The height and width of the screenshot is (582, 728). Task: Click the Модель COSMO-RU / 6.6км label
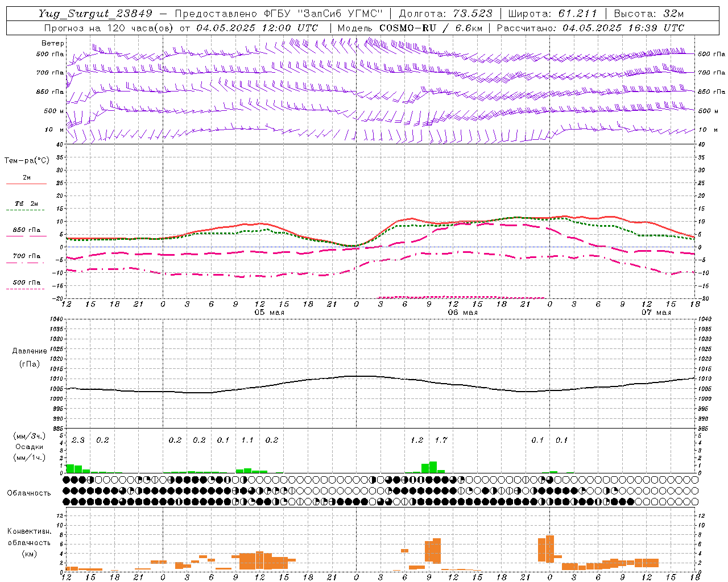pyautogui.click(x=410, y=28)
